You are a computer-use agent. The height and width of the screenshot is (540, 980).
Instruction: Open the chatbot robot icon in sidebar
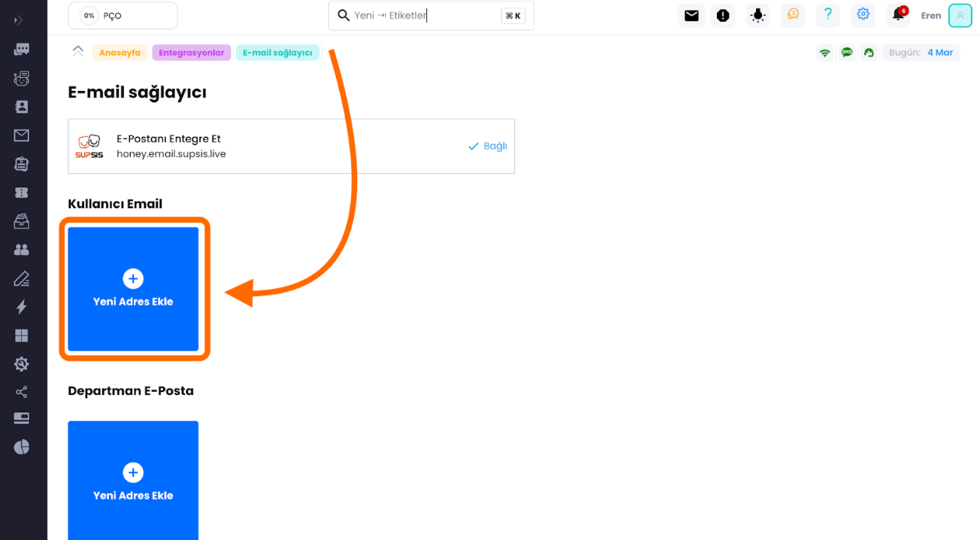pyautogui.click(x=21, y=78)
